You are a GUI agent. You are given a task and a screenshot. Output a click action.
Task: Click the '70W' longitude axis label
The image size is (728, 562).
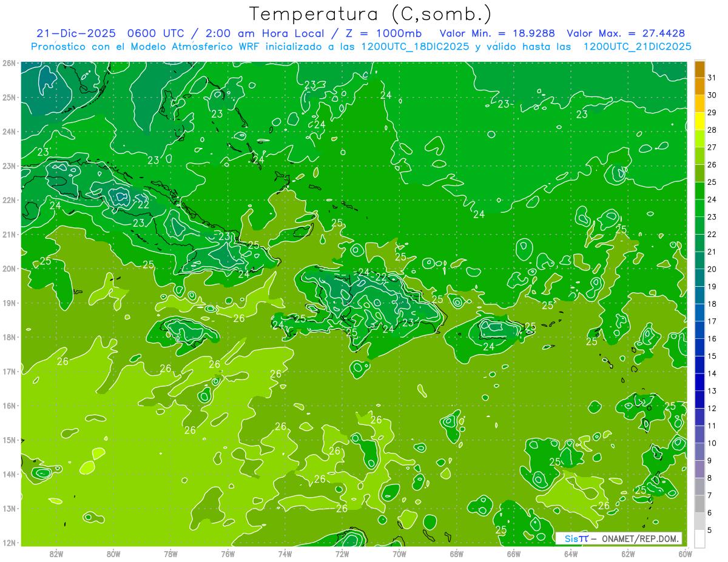pyautogui.click(x=399, y=554)
